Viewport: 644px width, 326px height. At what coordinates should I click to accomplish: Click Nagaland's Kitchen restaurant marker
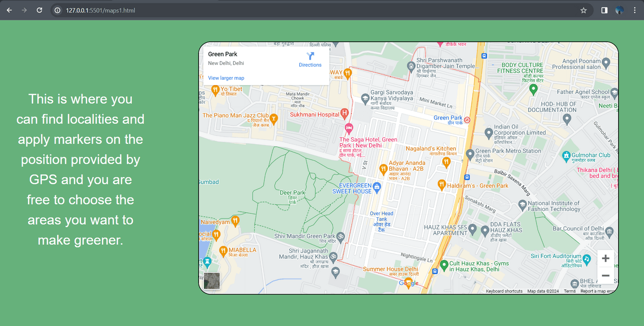[446, 162]
